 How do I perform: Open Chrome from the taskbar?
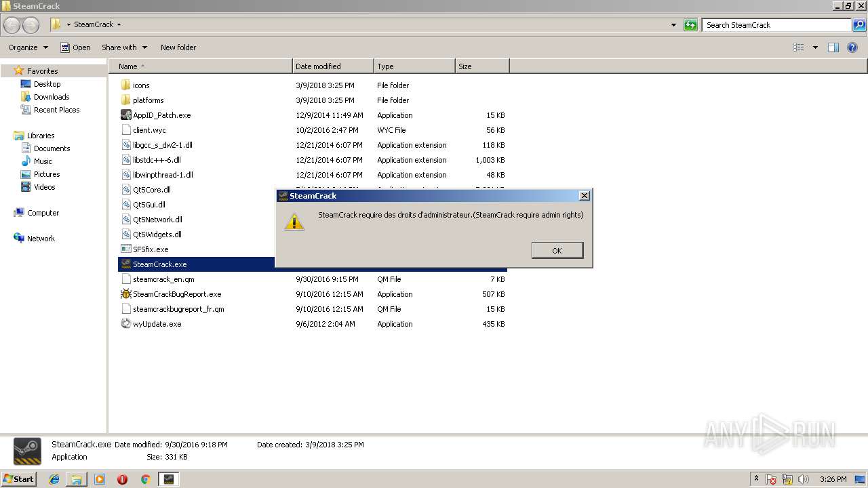pyautogui.click(x=145, y=479)
